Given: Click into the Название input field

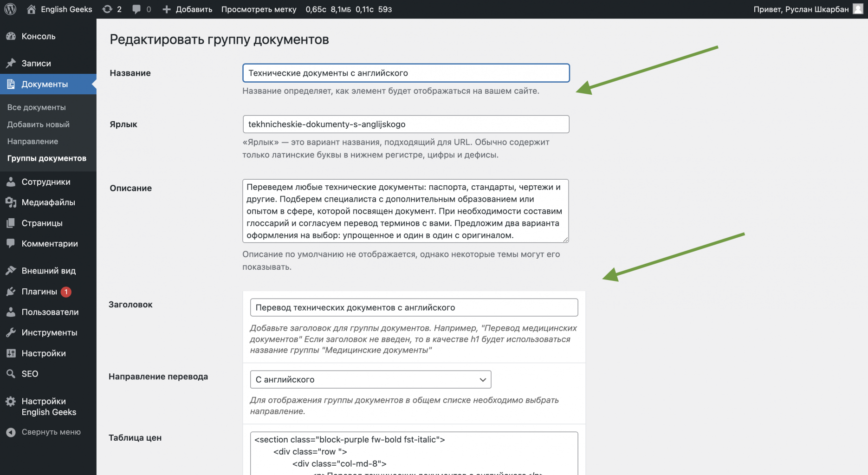Looking at the screenshot, I should [406, 73].
